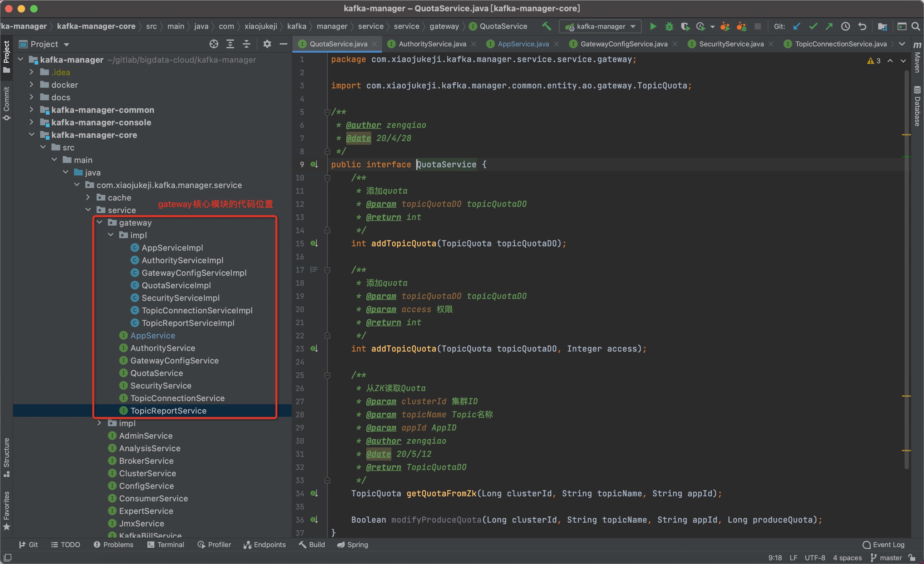Toggle fold on line 10 comment
The height and width of the screenshot is (564, 924).
(327, 178)
